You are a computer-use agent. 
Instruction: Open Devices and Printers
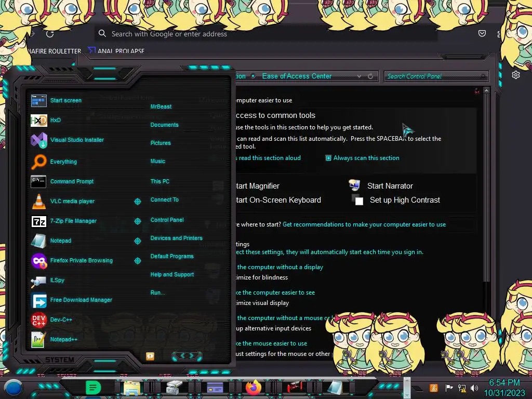(176, 238)
